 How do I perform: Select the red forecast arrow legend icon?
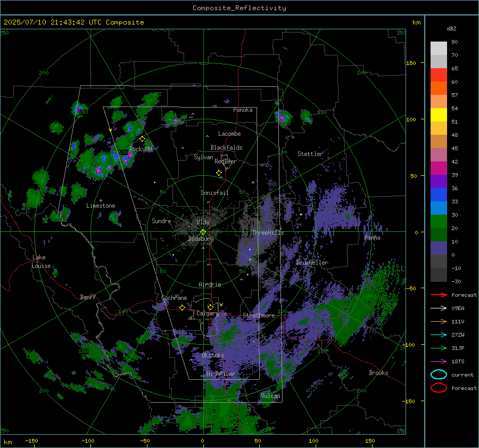click(x=439, y=295)
